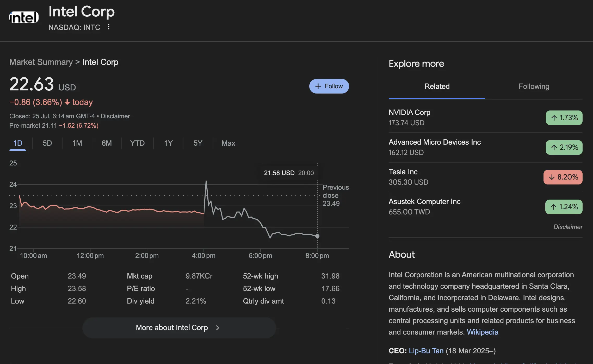
Task: Select the 5D chart range
Action: (x=47, y=143)
